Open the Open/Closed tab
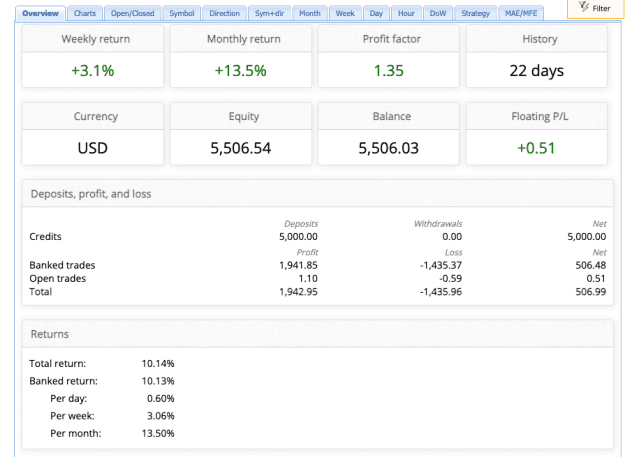This screenshot has width=625, height=457. point(132,14)
